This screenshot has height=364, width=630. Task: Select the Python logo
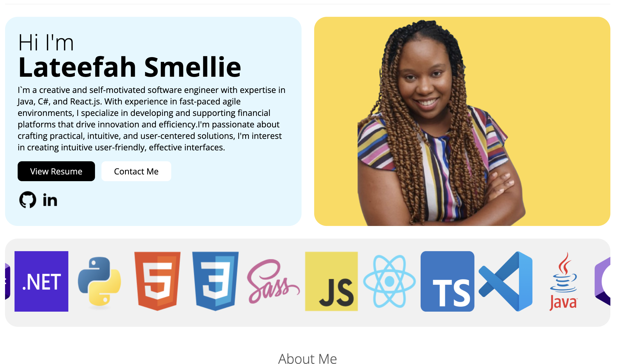pos(99,281)
